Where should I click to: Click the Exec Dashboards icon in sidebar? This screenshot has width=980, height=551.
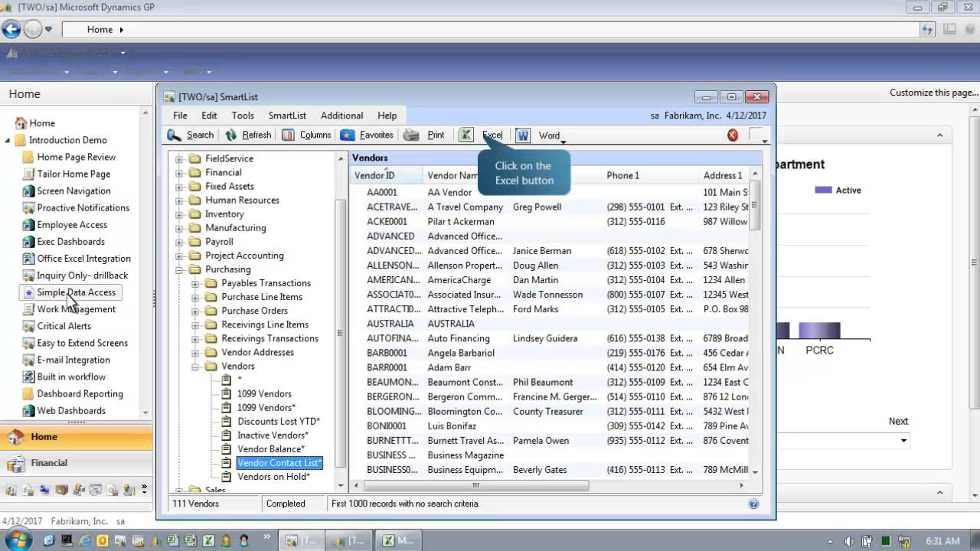tap(29, 242)
